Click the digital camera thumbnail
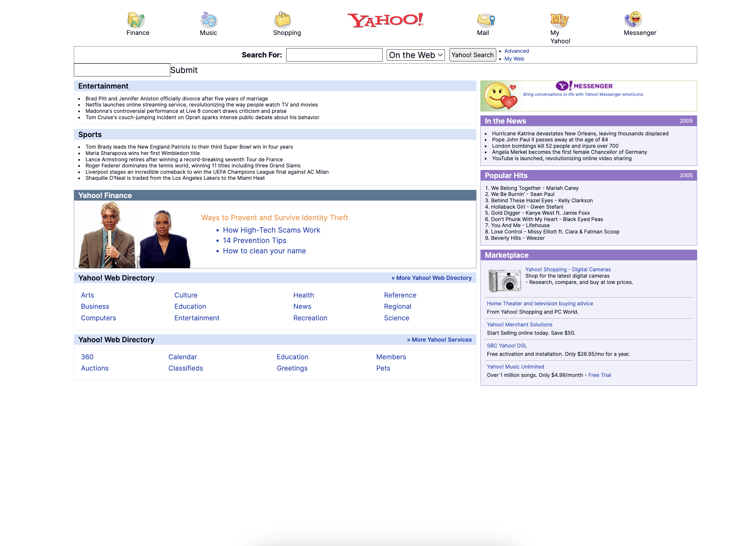This screenshot has height=546, width=756. click(505, 280)
